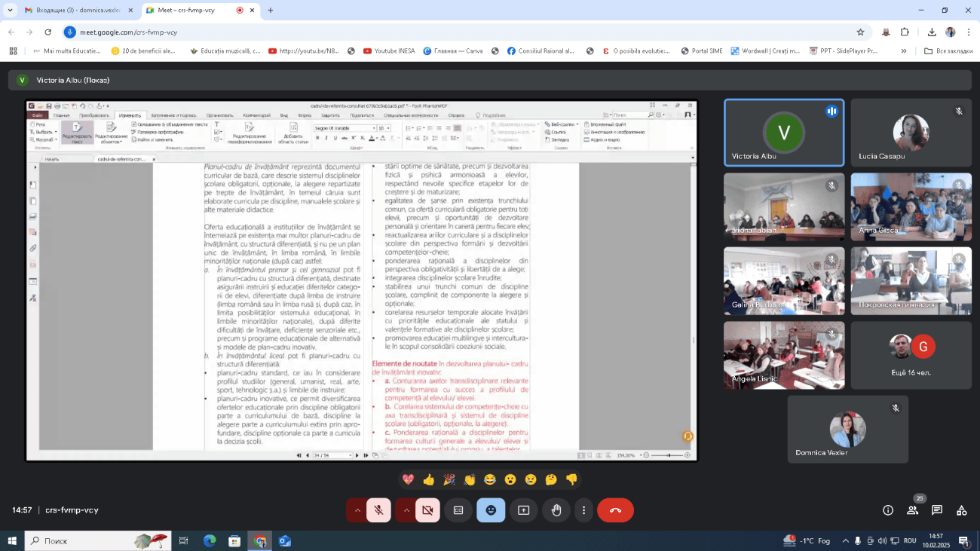Open the Portal SIME bookmark
Image resolution: width=980 pixels, height=551 pixels.
(701, 51)
